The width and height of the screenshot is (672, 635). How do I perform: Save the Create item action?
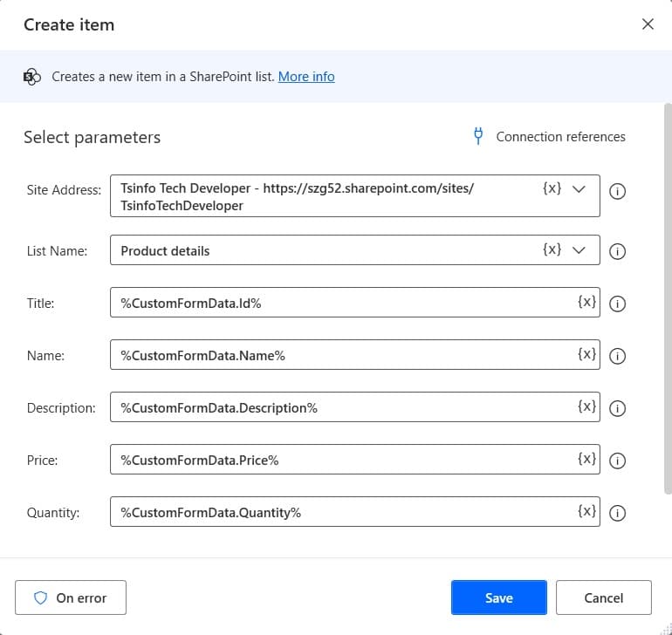[x=499, y=597]
